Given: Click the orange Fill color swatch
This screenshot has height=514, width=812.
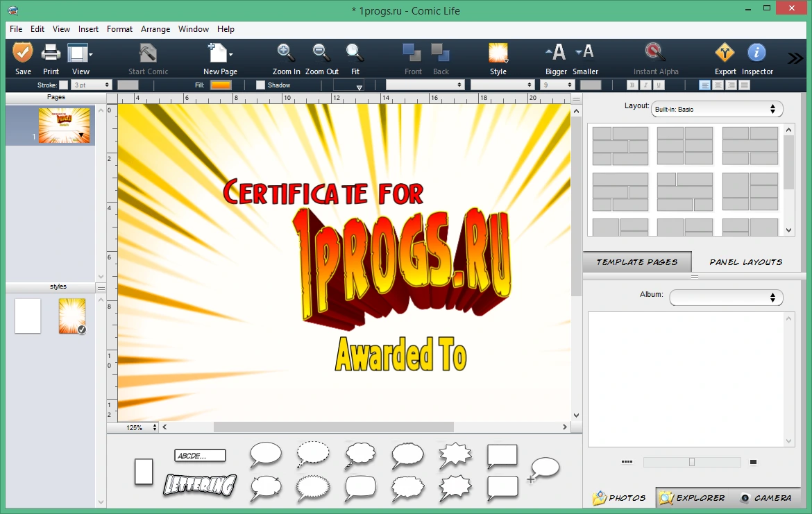Looking at the screenshot, I should [221, 85].
